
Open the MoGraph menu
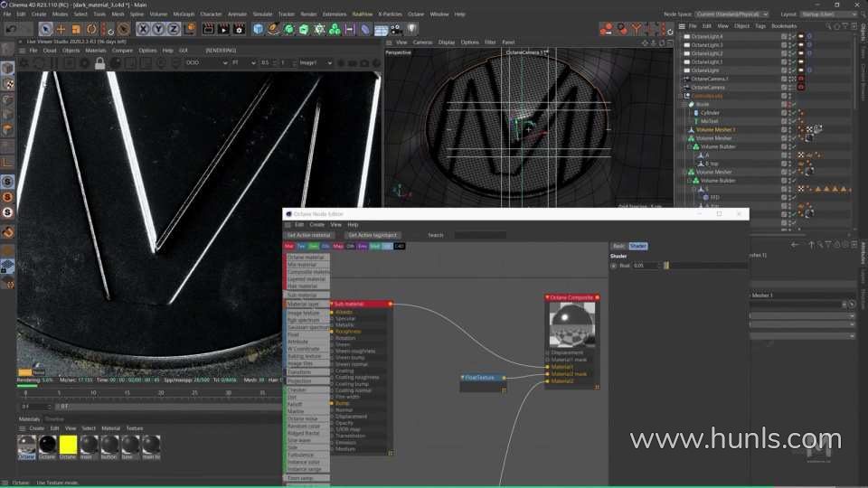pyautogui.click(x=184, y=14)
